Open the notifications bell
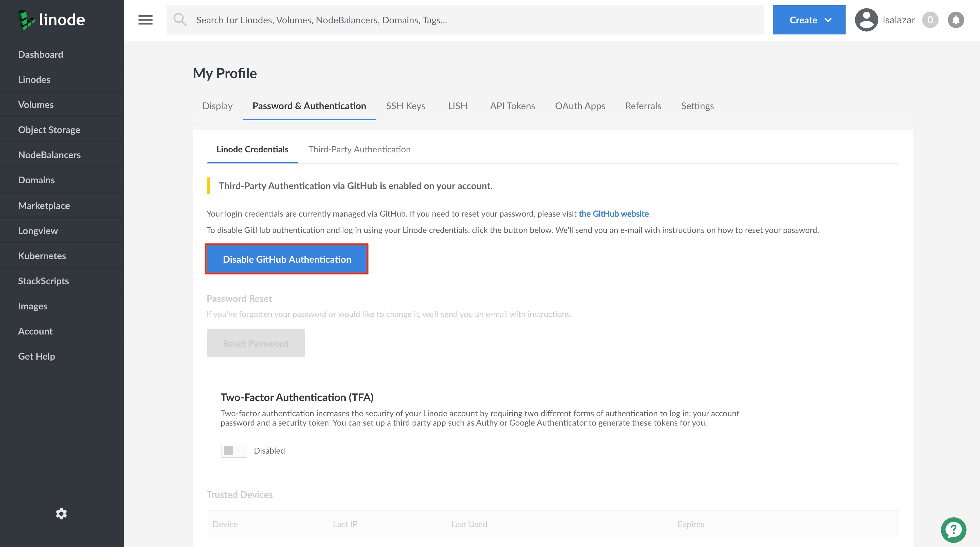Screen dimensions: 980x547 pyautogui.click(x=956, y=20)
